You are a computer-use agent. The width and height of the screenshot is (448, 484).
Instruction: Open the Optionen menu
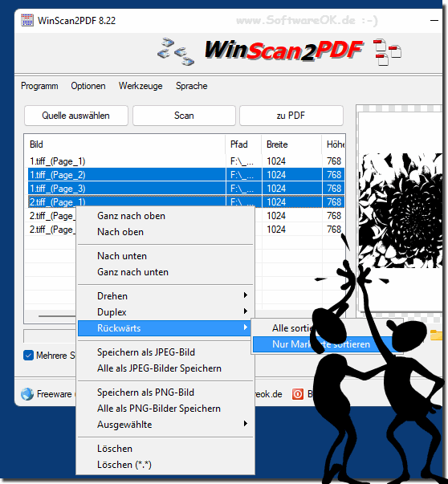tap(88, 86)
